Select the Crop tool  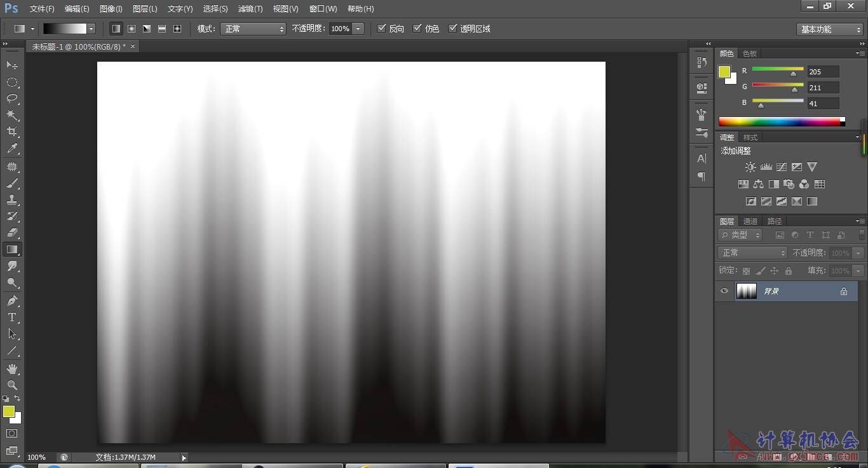point(12,132)
